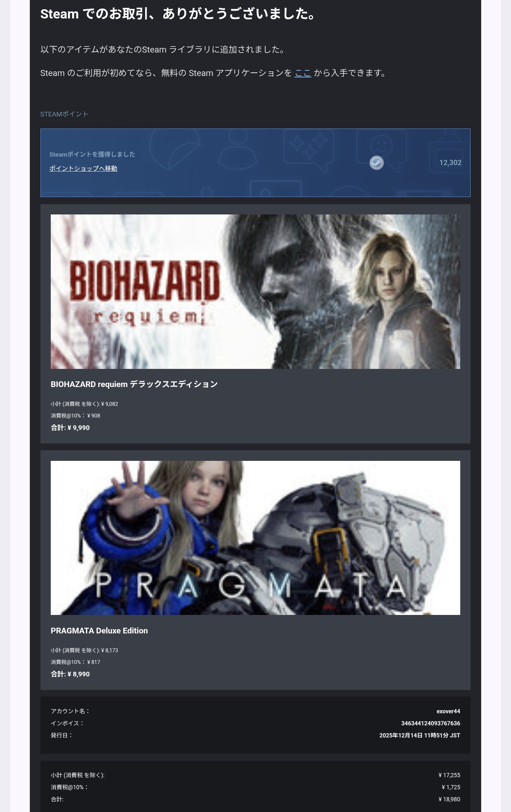Select order tax ¥ 1,725

[451, 787]
